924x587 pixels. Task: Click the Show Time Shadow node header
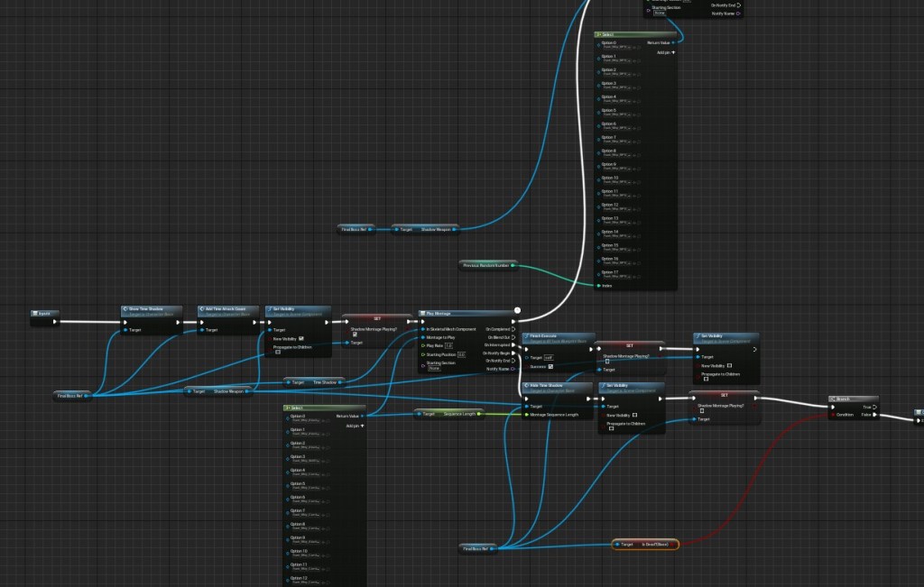(151, 309)
